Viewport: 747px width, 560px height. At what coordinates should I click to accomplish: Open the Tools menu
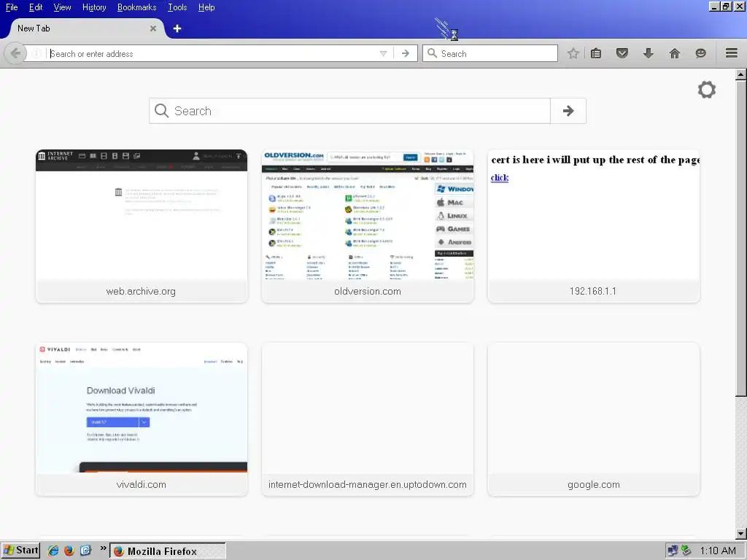177,7
